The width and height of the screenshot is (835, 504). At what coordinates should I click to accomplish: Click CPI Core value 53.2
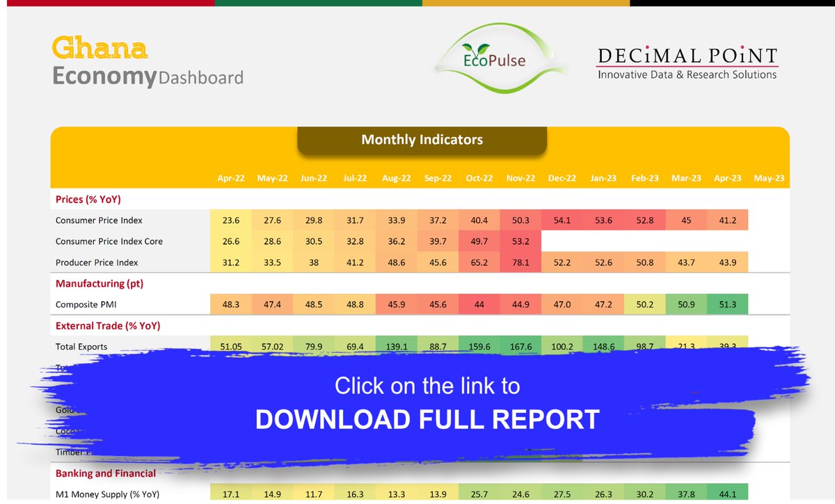pos(520,241)
